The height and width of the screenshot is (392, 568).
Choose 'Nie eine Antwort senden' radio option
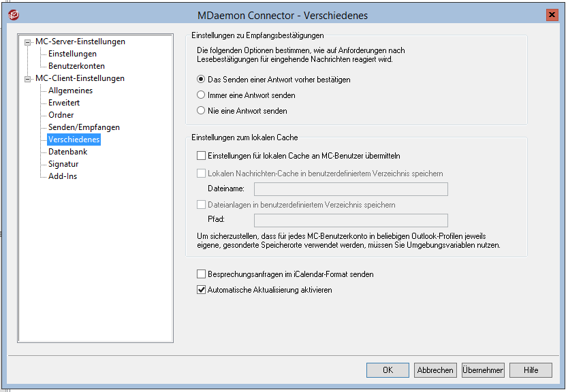[x=201, y=110]
